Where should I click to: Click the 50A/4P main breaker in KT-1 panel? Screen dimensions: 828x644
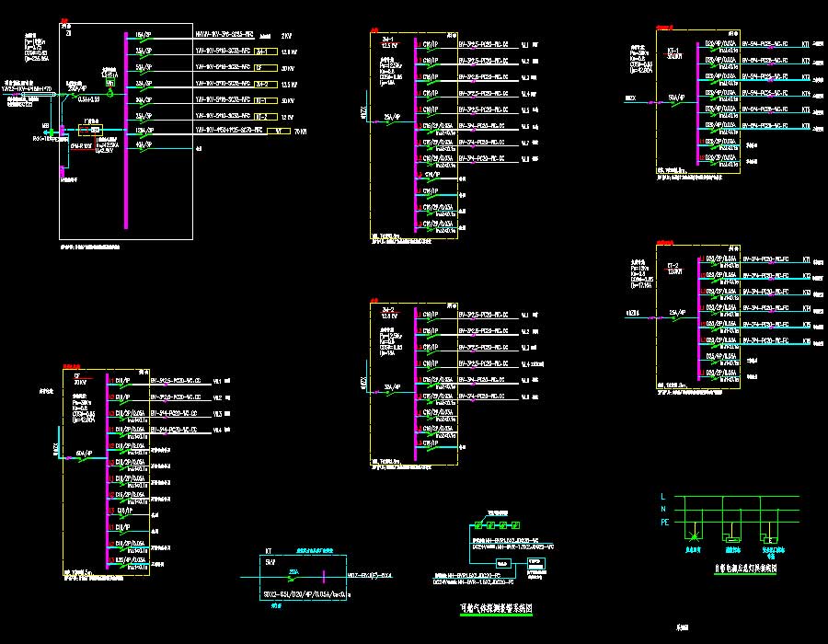[x=678, y=98]
